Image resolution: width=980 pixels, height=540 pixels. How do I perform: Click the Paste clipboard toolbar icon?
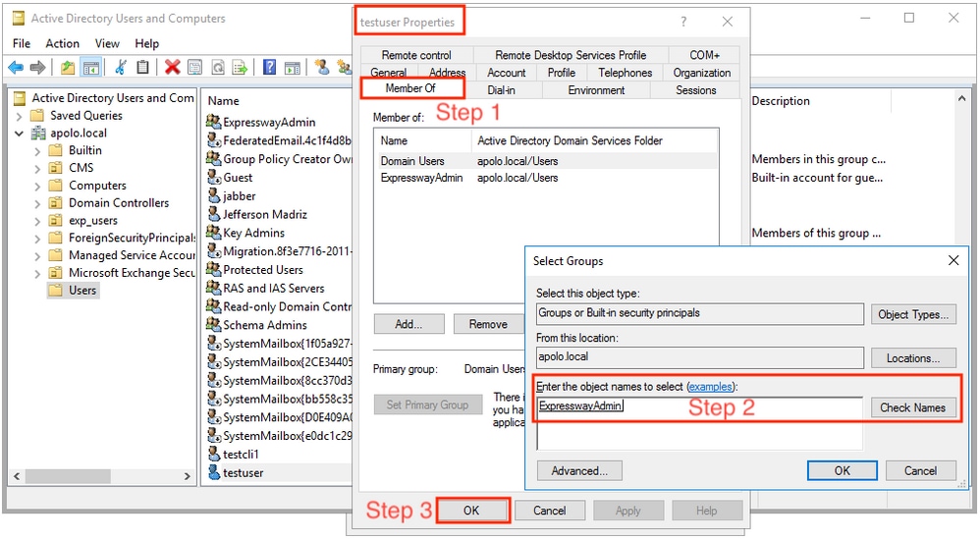point(143,67)
